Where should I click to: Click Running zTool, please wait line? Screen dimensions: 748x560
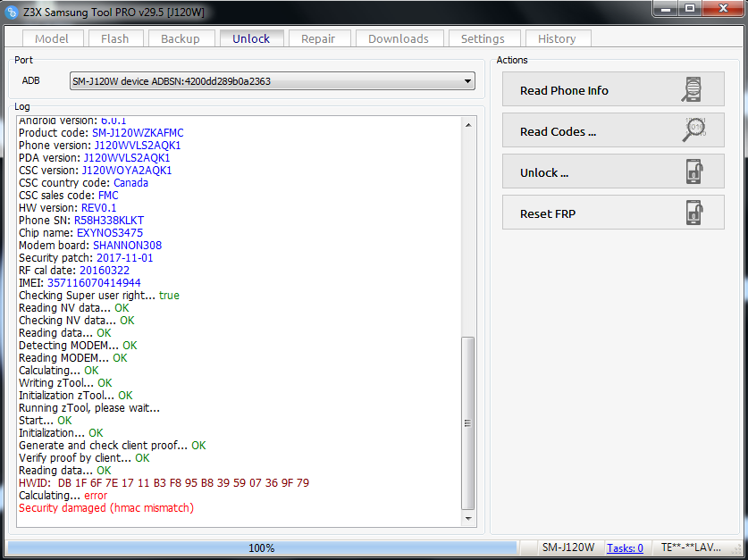pos(89,408)
